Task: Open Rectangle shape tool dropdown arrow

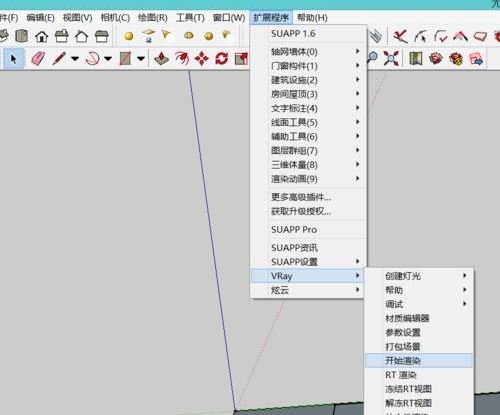Action: coord(141,59)
